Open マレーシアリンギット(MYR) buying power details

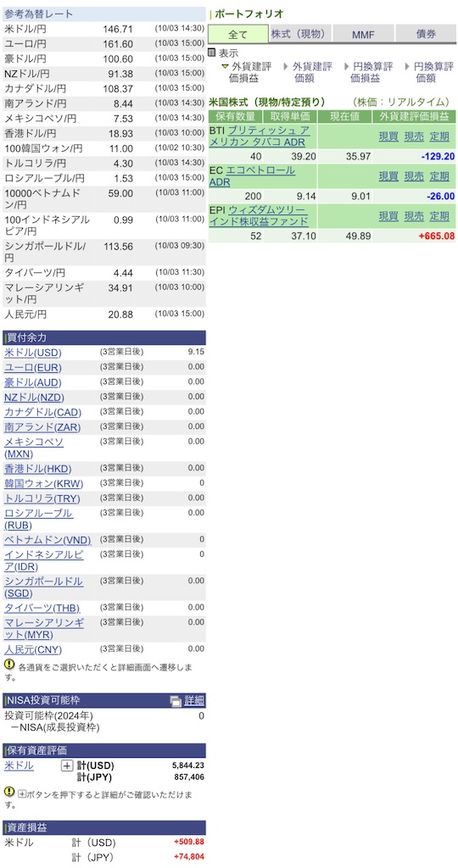click(x=44, y=628)
